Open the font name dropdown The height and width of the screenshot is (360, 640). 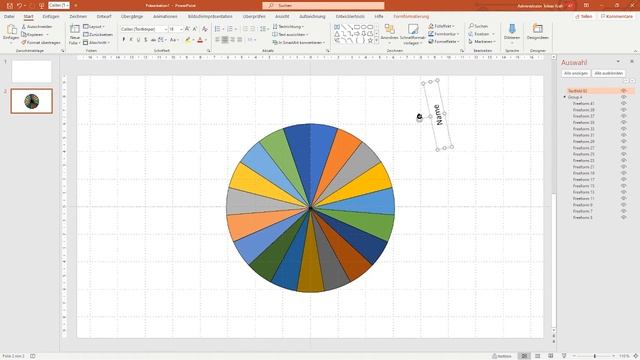tap(165, 29)
